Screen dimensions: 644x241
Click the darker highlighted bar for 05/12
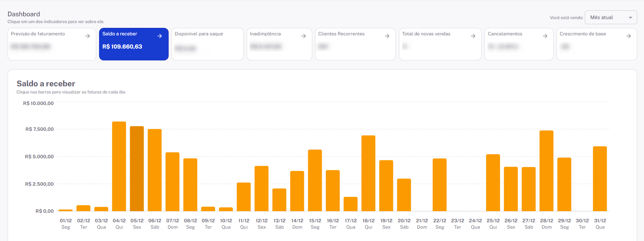pos(137,169)
